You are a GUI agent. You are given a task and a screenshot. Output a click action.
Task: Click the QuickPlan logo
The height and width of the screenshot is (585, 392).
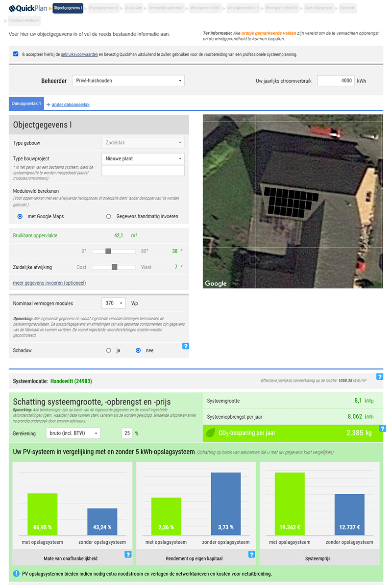(x=28, y=8)
